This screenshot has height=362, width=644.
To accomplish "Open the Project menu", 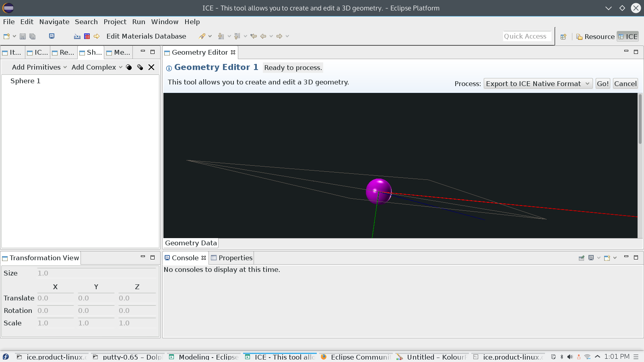I will (115, 22).
